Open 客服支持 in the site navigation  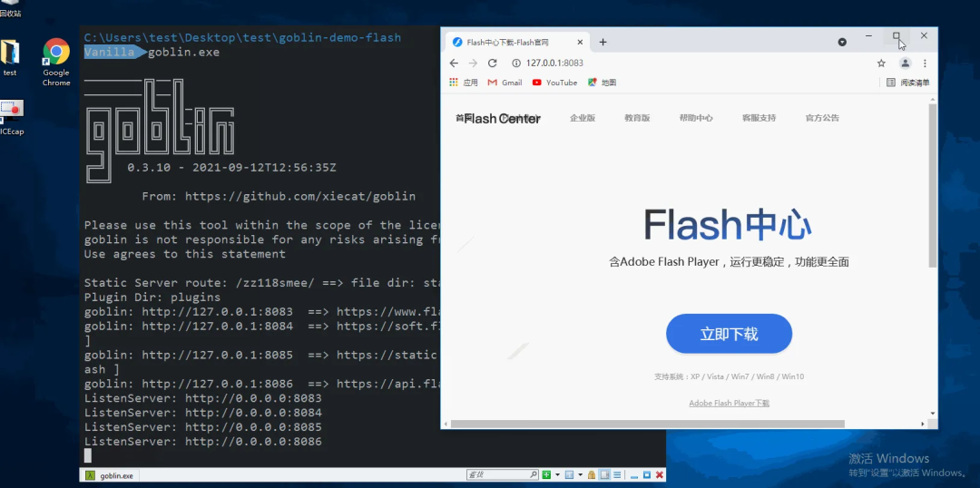(x=759, y=118)
